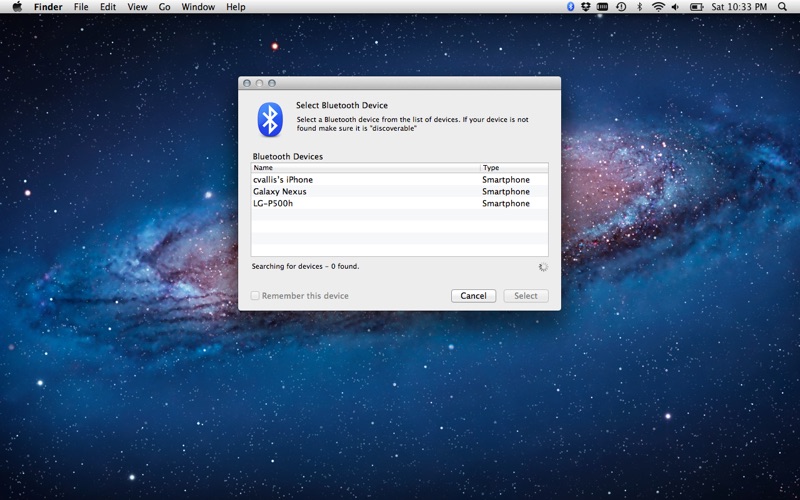The width and height of the screenshot is (800, 500).
Task: Click the black Bluetooth status icon
Action: [x=639, y=7]
